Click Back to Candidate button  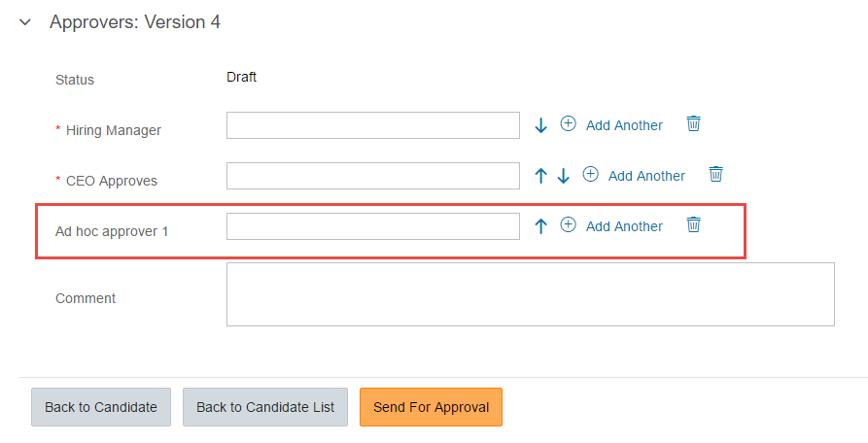click(x=101, y=407)
